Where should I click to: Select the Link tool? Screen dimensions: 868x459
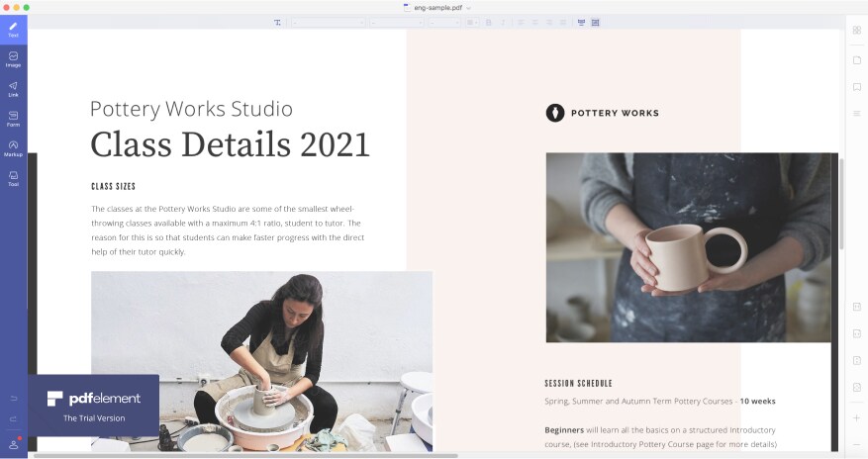(13, 88)
